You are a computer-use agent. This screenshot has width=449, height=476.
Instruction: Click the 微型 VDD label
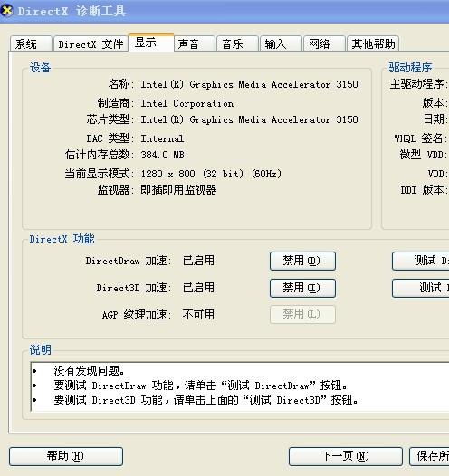point(423,155)
